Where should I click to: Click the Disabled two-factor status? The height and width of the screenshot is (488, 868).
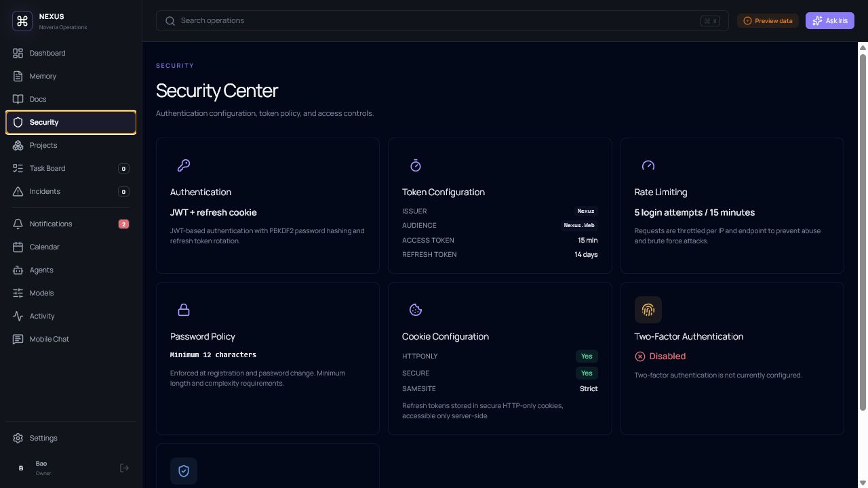660,357
